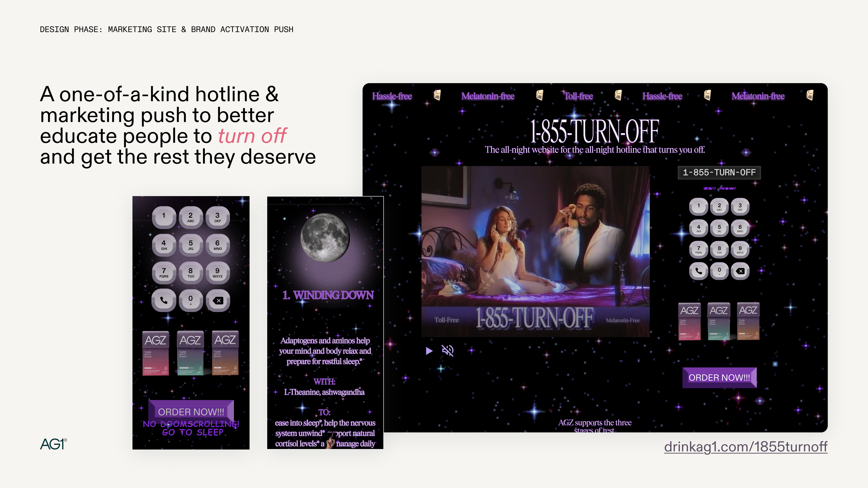Tap the 1 key on mobile keypad
868x488 pixels.
coord(164,217)
